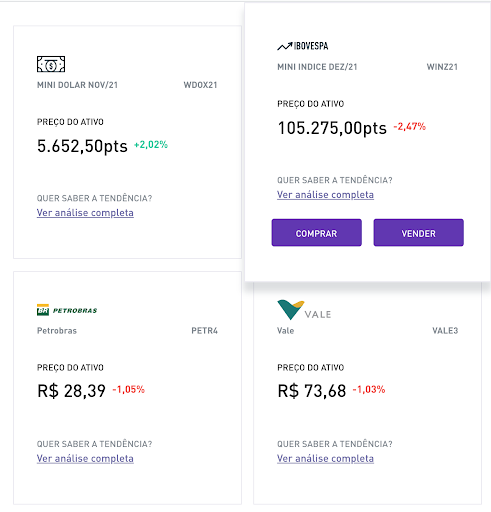Open Ver análise completa under Petrobras
The width and height of the screenshot is (491, 512).
coord(85,459)
